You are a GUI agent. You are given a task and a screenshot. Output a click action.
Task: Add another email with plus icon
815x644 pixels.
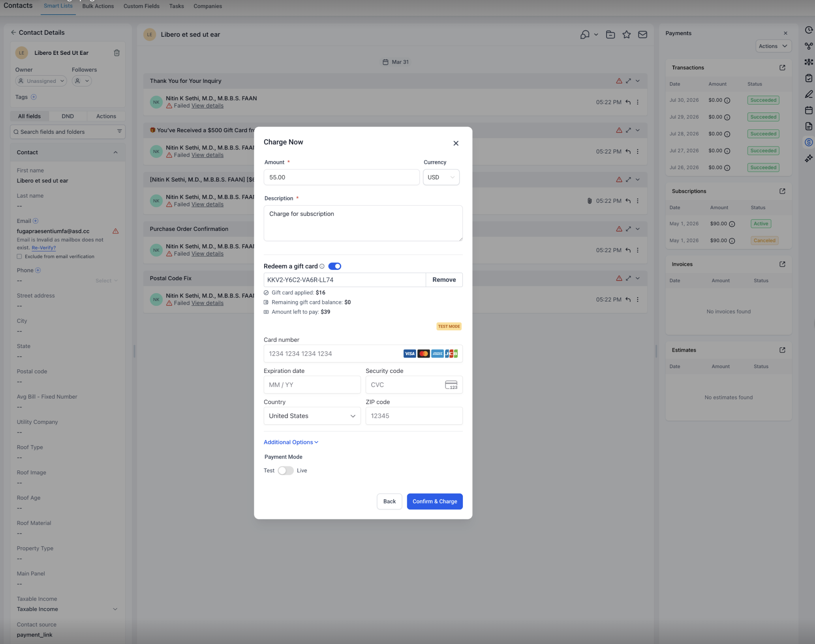point(36,221)
